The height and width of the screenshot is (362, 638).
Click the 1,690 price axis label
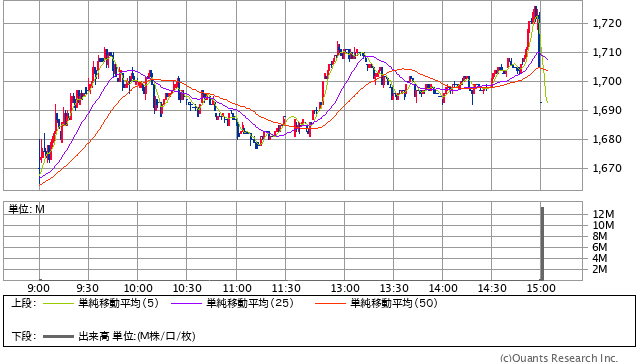607,110
